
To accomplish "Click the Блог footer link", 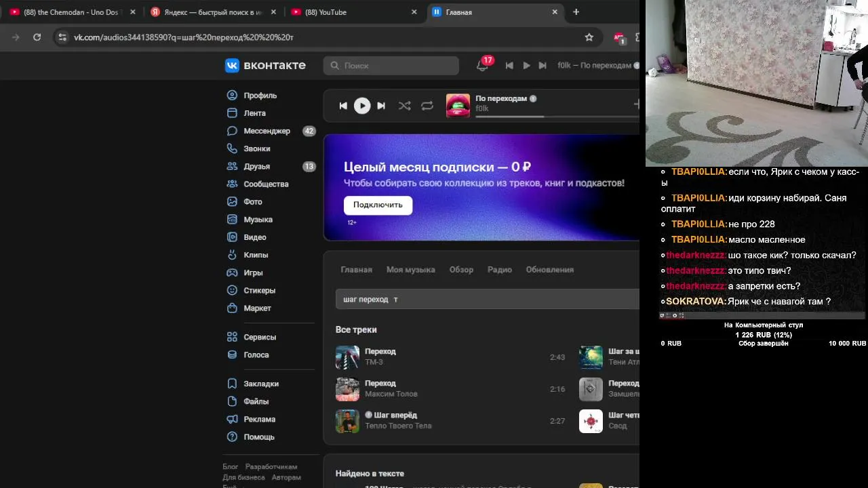I will coord(231,467).
